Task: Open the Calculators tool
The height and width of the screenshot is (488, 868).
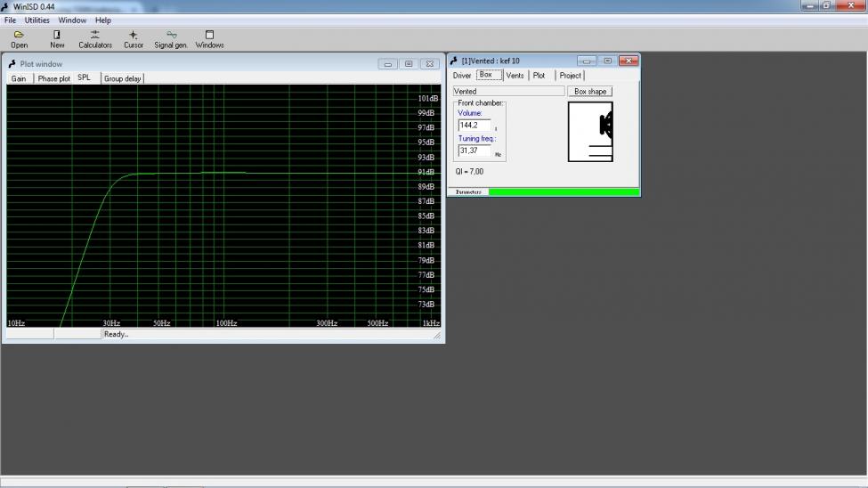Action: (x=95, y=39)
